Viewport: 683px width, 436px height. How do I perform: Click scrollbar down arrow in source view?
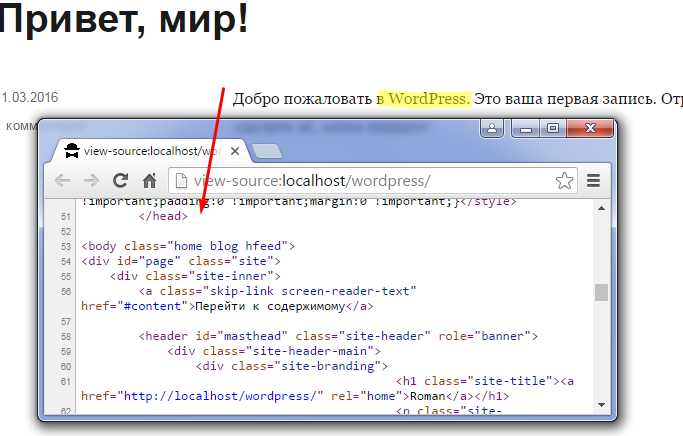(602, 405)
